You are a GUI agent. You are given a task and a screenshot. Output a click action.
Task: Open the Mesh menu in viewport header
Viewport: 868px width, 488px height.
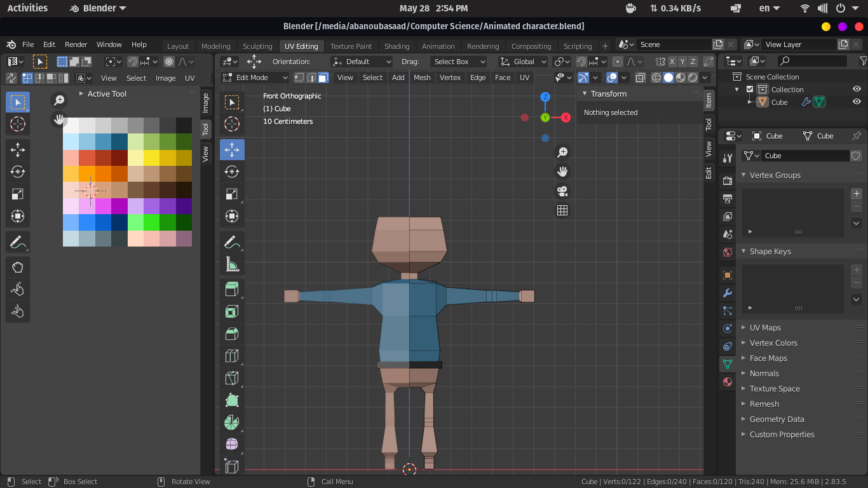422,78
